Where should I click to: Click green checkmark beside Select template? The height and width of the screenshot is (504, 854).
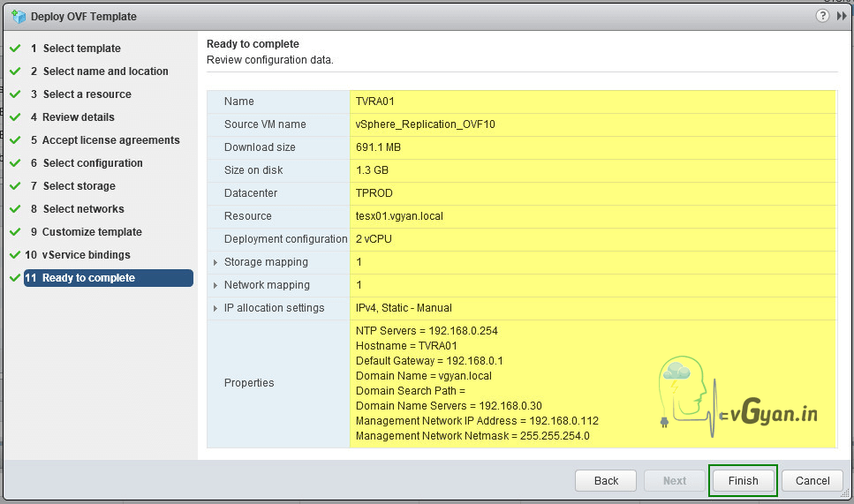click(x=15, y=48)
